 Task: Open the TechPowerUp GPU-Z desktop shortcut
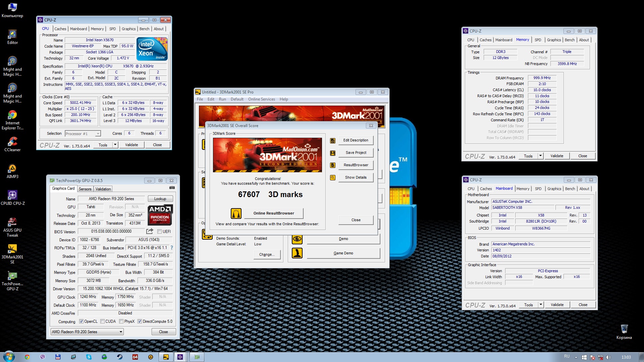coord(12,281)
